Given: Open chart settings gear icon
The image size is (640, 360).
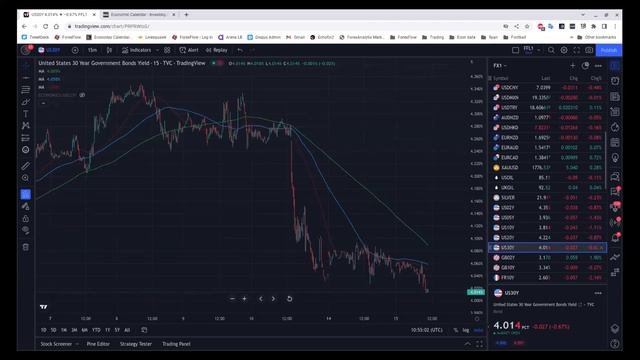Looking at the screenshot, I should 564,50.
